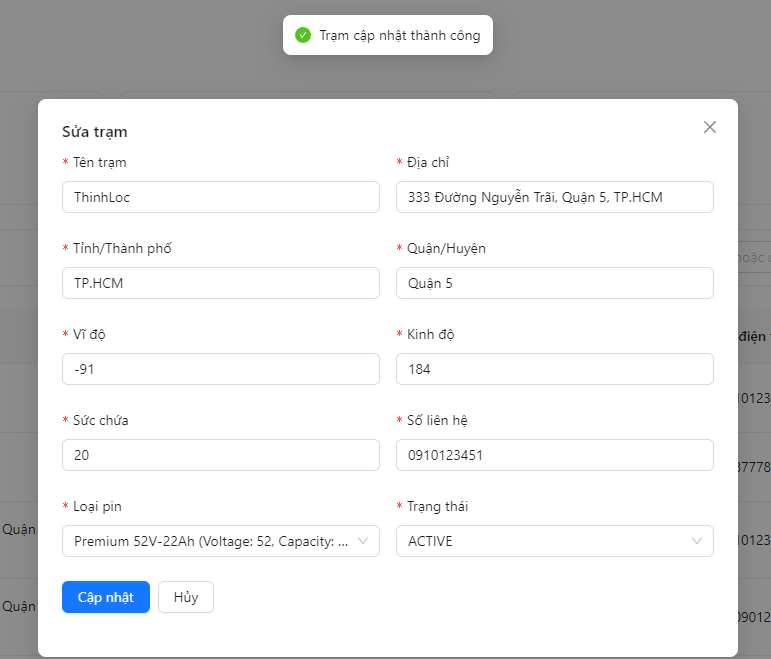Click the Kinh độ field with 184

pyautogui.click(x=554, y=369)
